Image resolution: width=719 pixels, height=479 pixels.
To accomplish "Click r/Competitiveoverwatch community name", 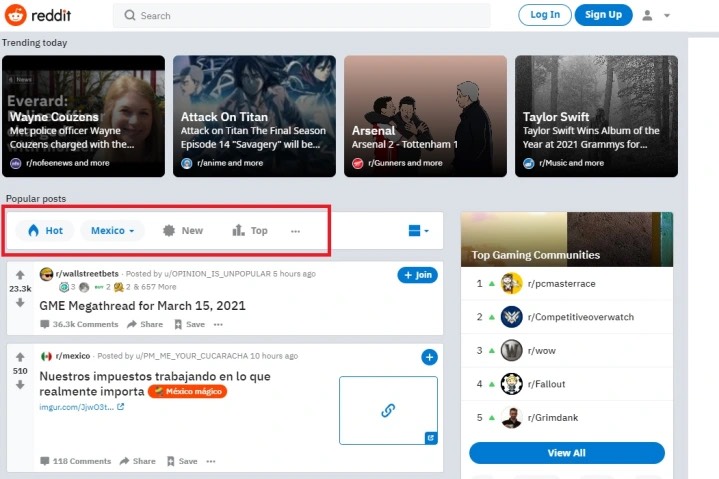I will click(581, 317).
